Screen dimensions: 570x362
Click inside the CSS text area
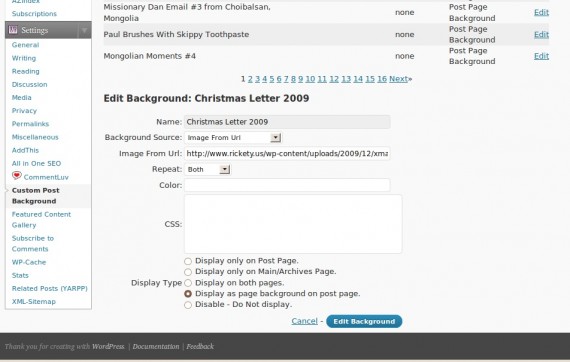click(293, 224)
